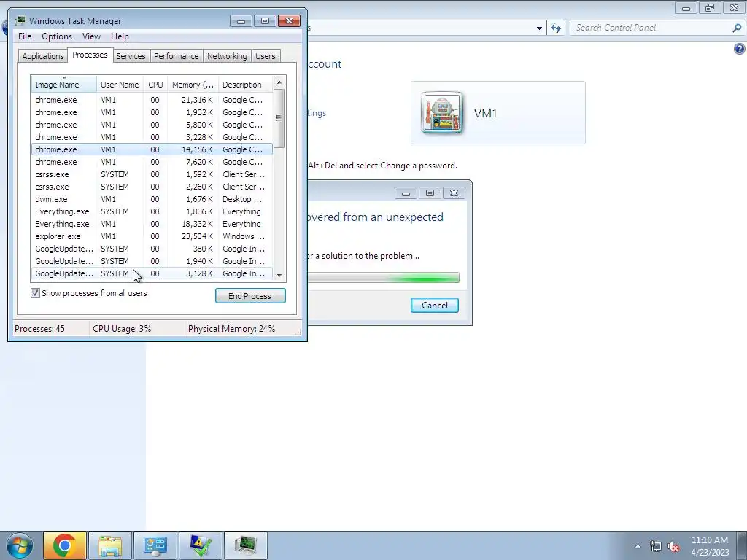Screen dimensions: 747x560
Task: Select Everything.exe row using 18,332 K
Action: point(152,224)
